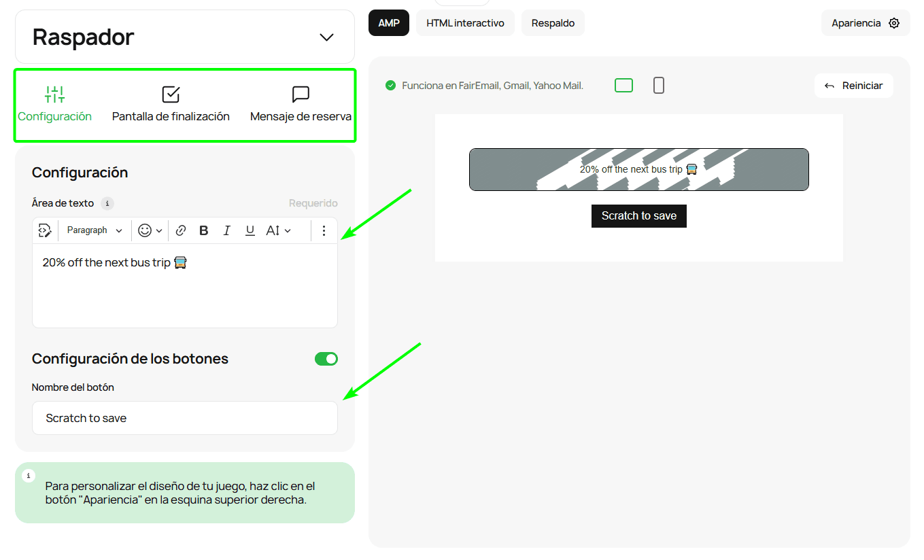Insert a link using the chain icon
The image size is (924, 560).
[x=180, y=230]
